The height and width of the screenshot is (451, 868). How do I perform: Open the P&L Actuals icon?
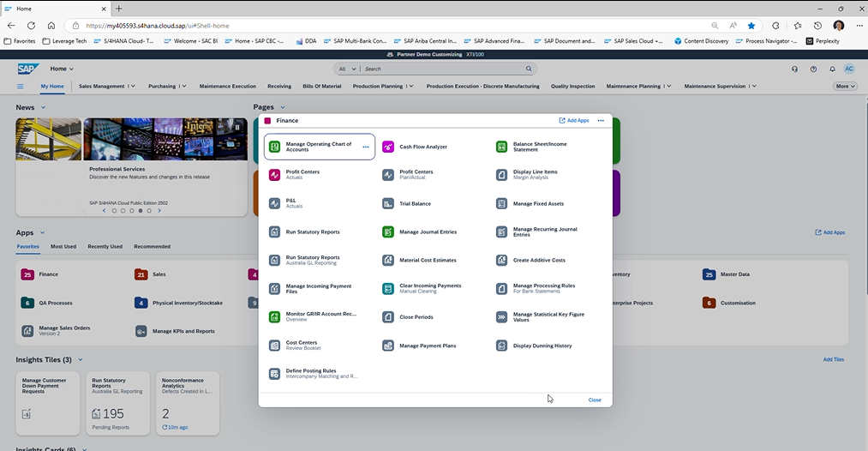click(274, 203)
